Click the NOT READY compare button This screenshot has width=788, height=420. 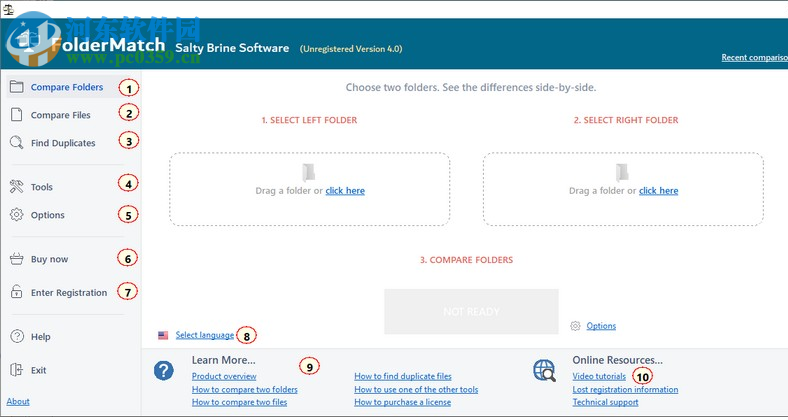pos(471,311)
